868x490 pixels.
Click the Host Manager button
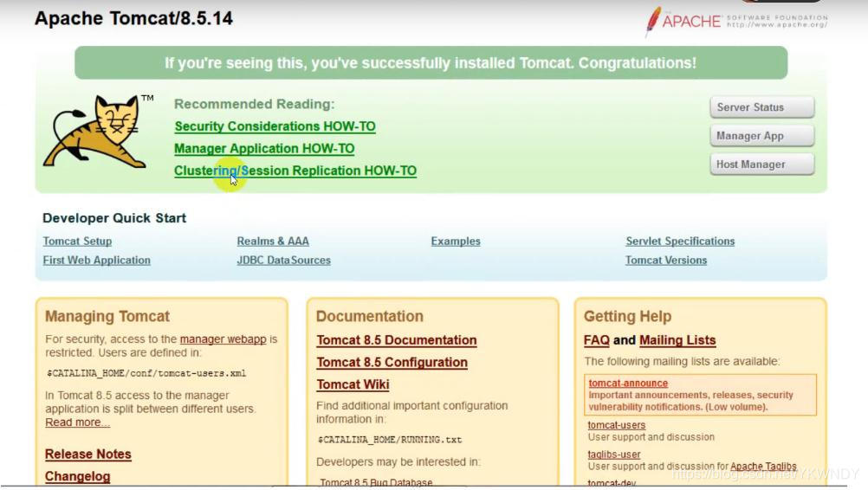tap(761, 164)
